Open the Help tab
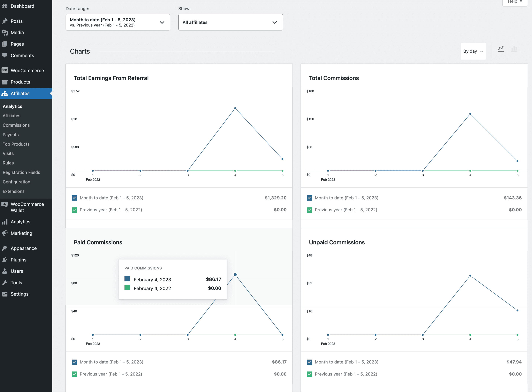The height and width of the screenshot is (392, 532). click(x=515, y=2)
